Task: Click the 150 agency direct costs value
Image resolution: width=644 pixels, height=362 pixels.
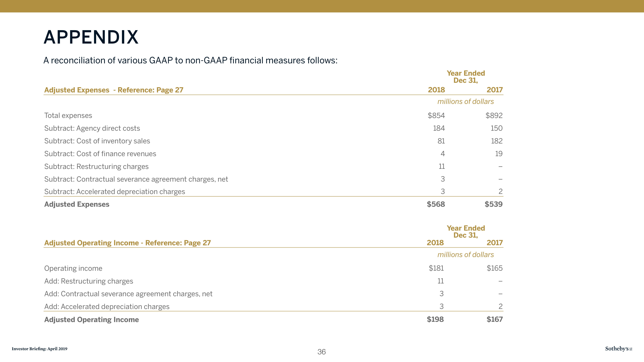Action: (x=497, y=128)
